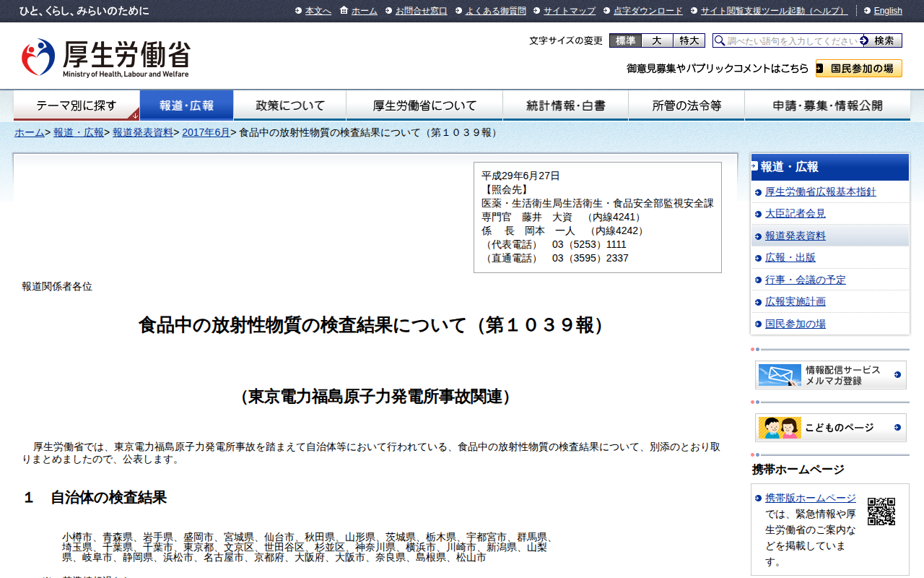924x578 pixels.
Task: Open 広報実施計画 sidebar link
Action: 796,301
